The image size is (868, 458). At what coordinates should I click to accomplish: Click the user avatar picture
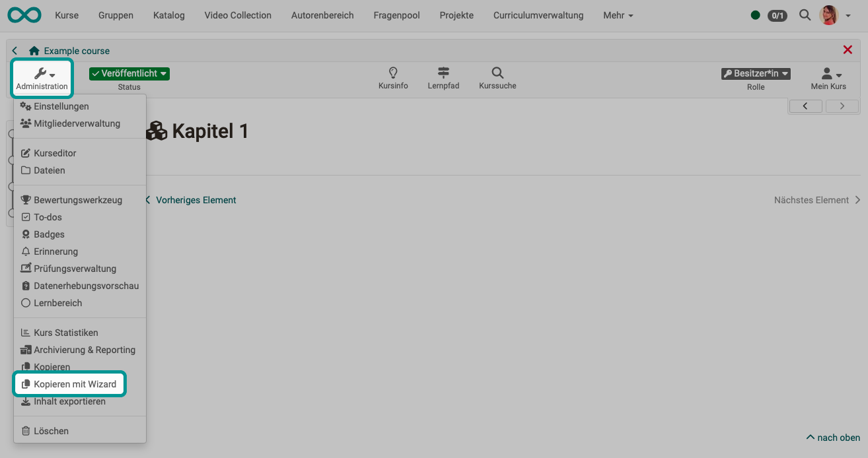828,15
